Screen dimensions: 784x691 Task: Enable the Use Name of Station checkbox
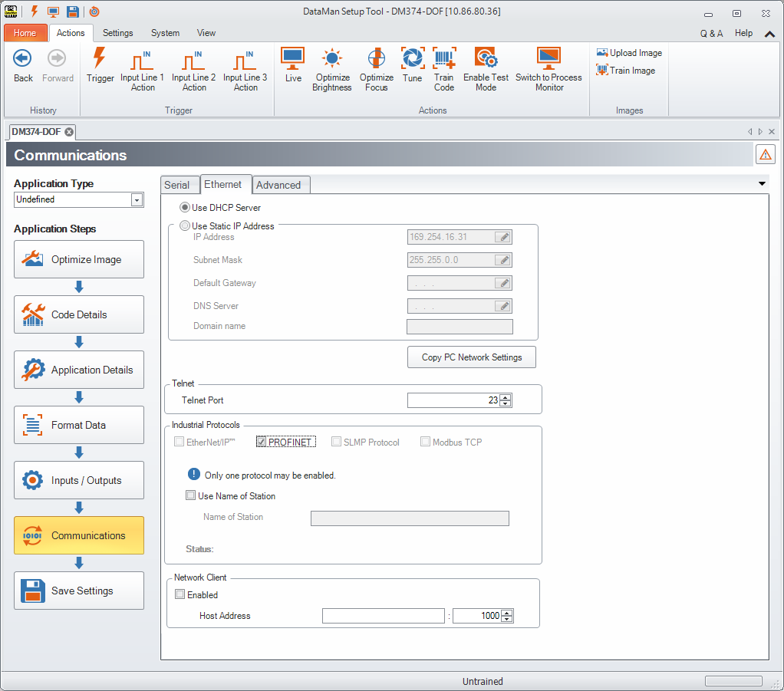191,495
